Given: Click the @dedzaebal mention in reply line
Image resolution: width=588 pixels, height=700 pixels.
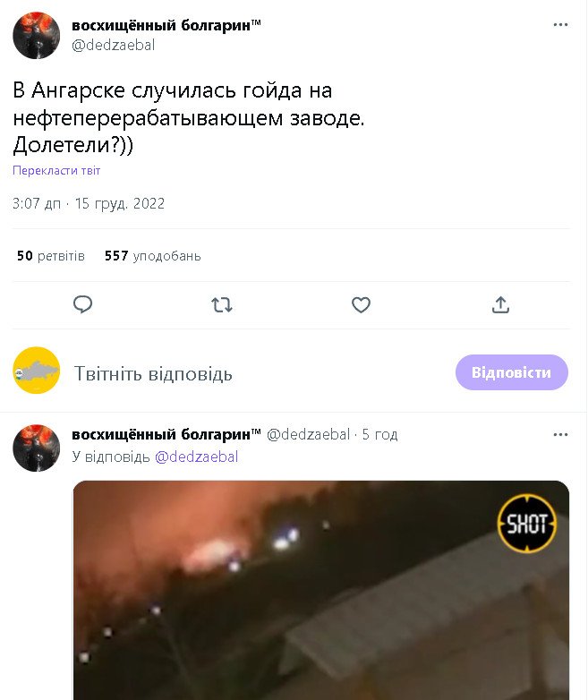Looking at the screenshot, I should (x=196, y=457).
